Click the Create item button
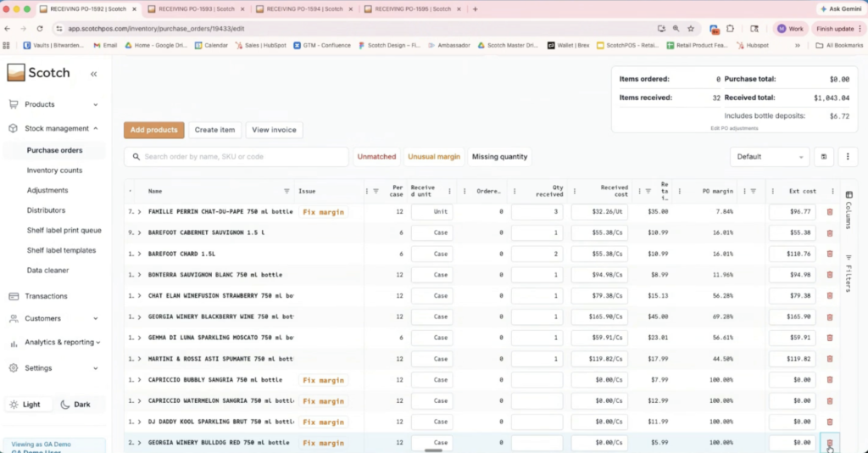 [214, 130]
